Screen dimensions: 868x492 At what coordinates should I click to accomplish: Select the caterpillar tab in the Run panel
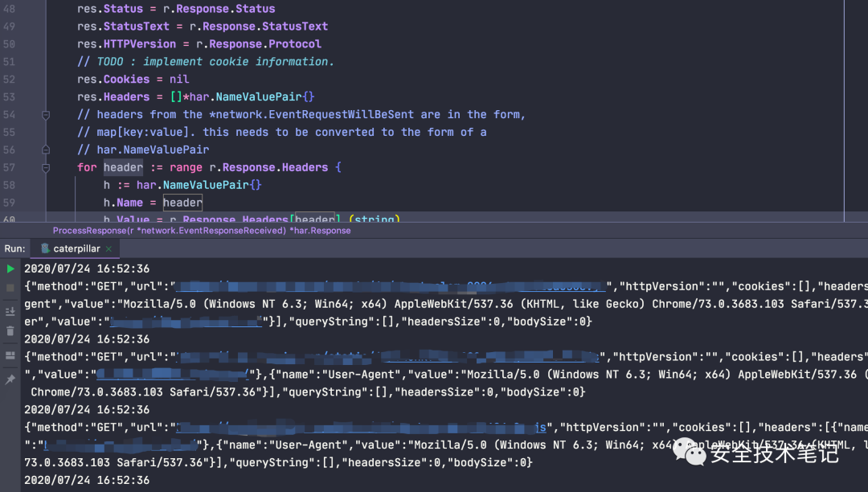(x=75, y=248)
